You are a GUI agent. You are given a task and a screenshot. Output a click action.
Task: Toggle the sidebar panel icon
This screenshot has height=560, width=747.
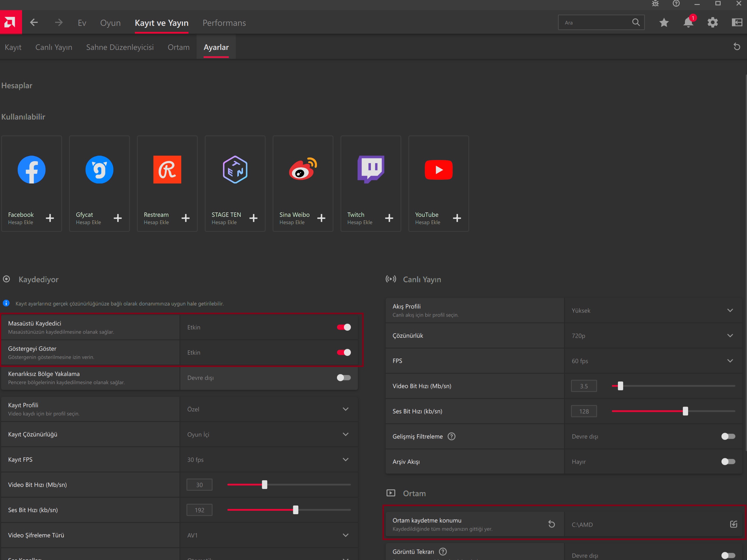[737, 23]
